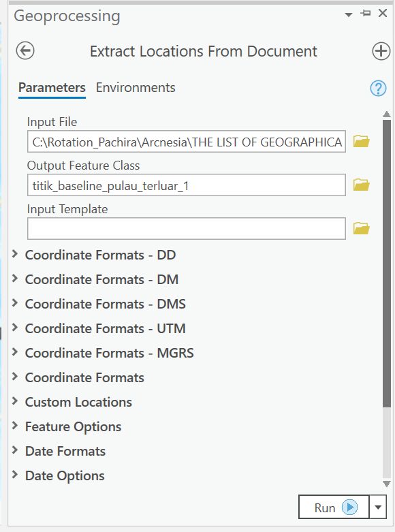Open help via the question mark icon

[x=378, y=89]
